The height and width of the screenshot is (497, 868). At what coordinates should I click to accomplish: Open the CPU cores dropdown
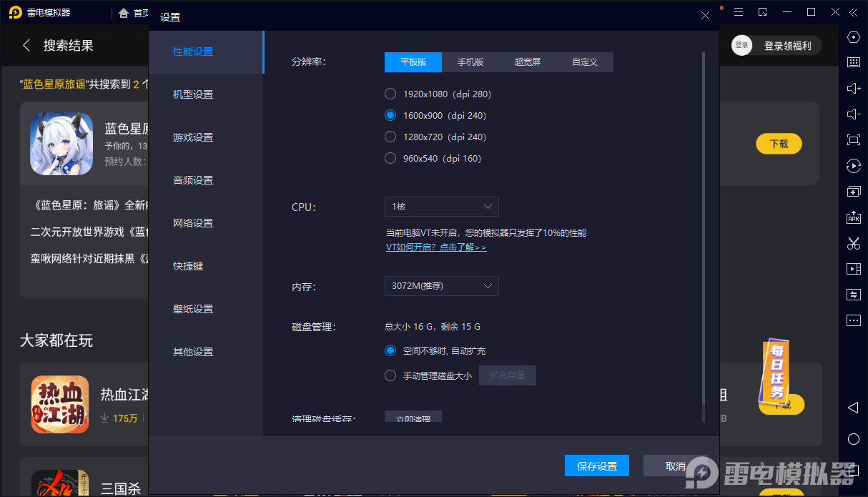pyautogui.click(x=441, y=207)
